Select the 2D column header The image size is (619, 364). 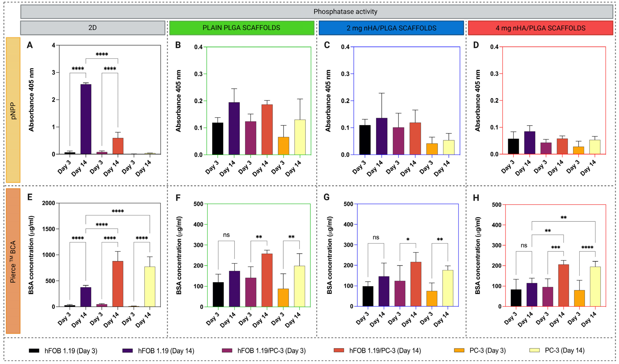(93, 28)
